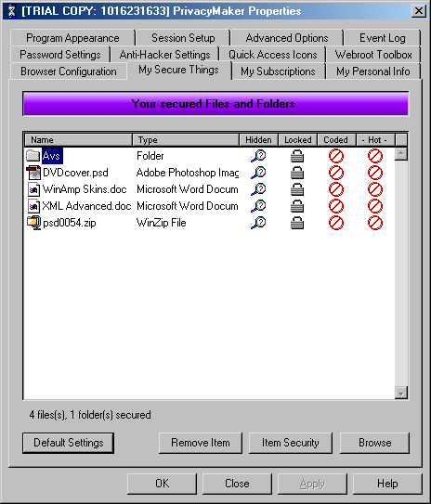
Task: Sort the list by the Type column header
Action: coord(186,140)
